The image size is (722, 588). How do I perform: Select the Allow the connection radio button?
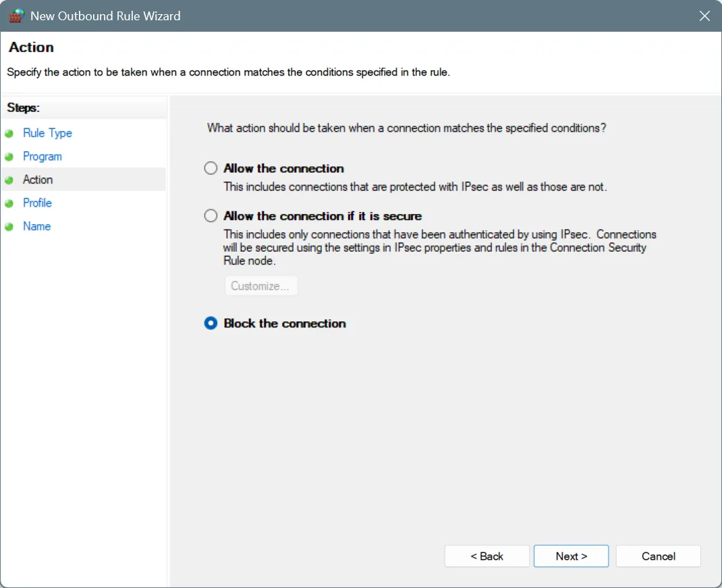211,168
